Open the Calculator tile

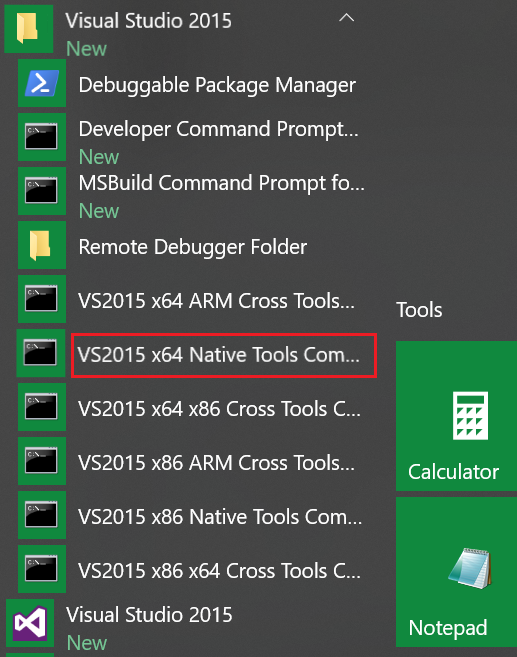[456, 416]
